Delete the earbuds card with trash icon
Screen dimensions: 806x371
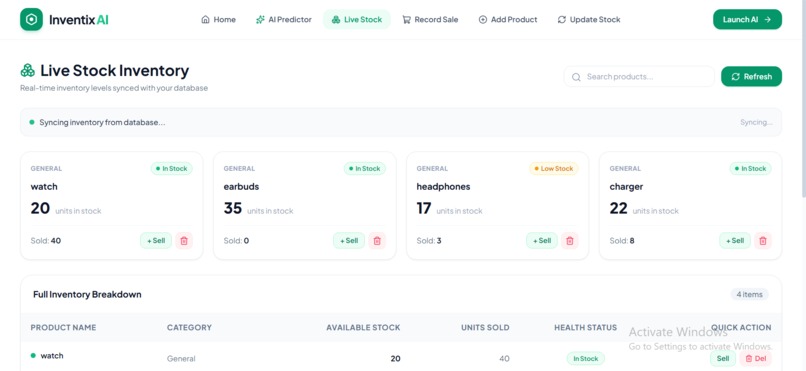pos(377,240)
